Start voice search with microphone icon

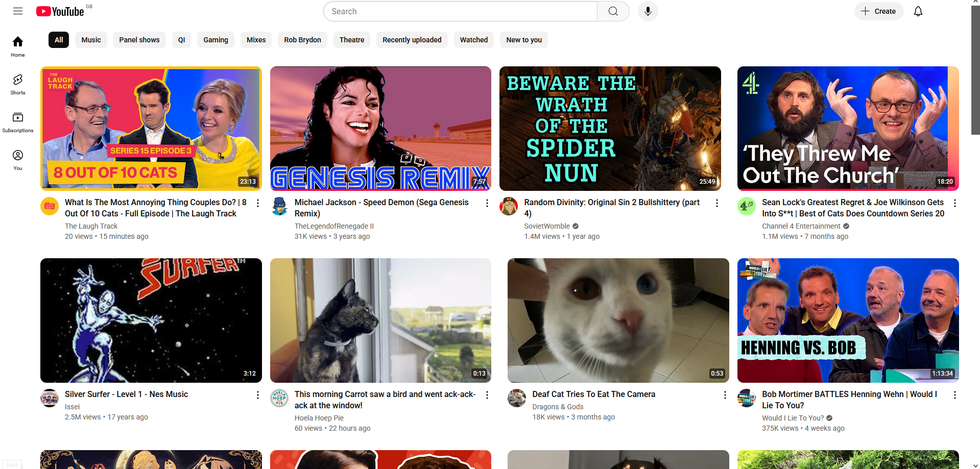[x=648, y=11]
